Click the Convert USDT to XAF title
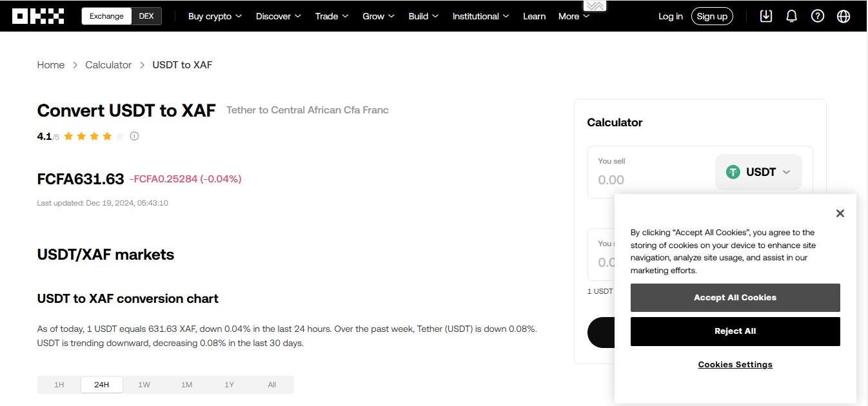868x406 pixels. pyautogui.click(x=126, y=110)
